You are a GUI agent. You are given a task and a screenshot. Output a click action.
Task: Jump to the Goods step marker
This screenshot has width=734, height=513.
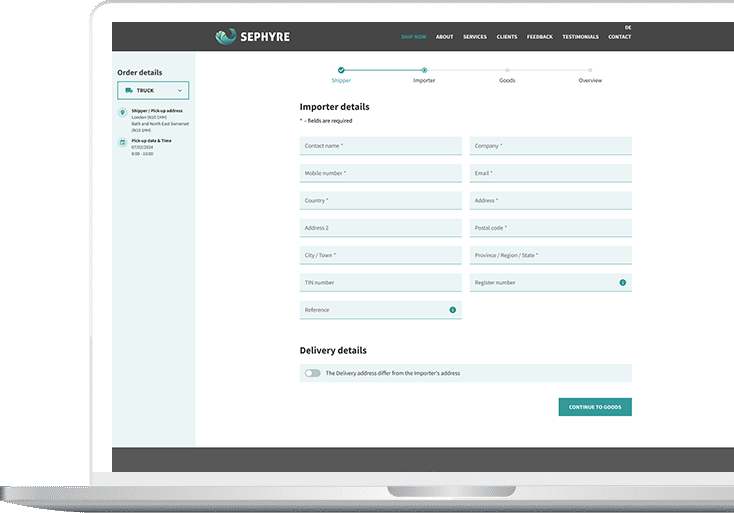point(507,70)
